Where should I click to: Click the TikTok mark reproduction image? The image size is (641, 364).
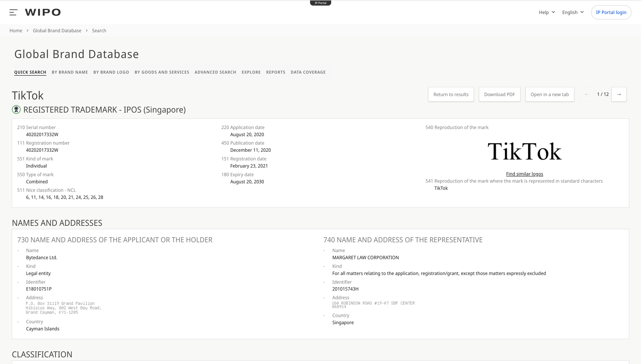coord(525,151)
